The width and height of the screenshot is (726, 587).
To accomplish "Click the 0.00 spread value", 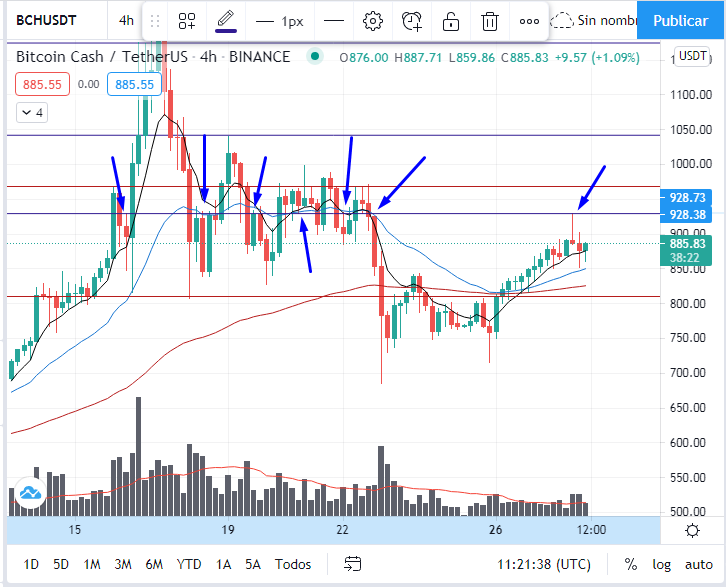I will 88,84.
